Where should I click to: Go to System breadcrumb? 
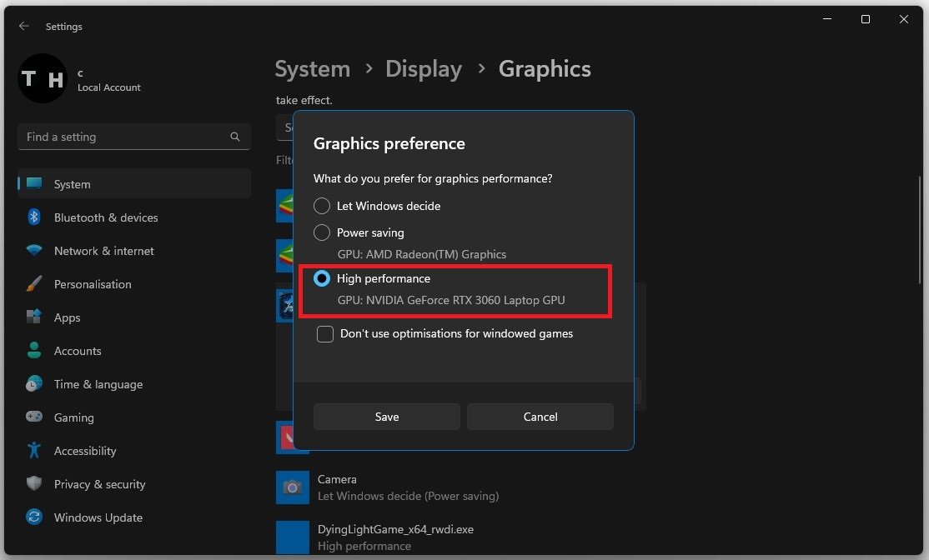point(312,68)
